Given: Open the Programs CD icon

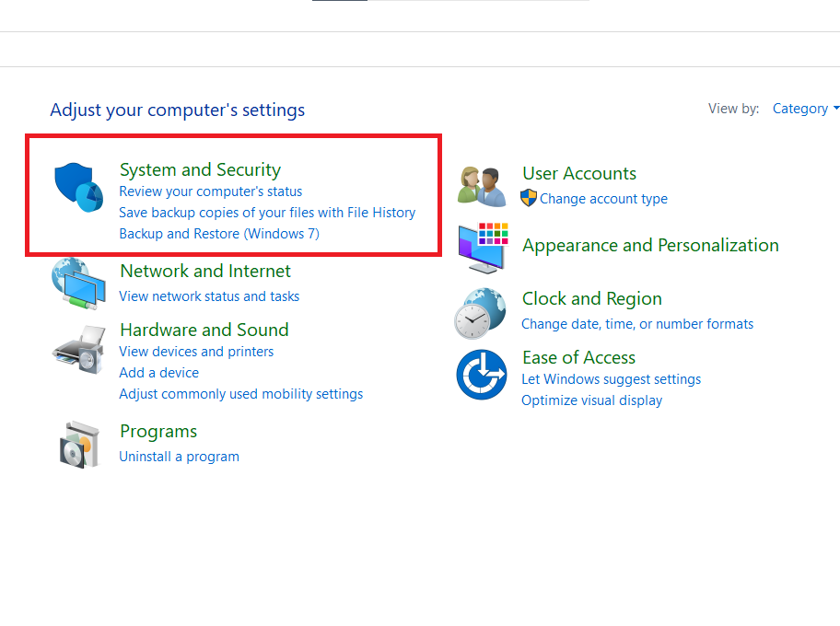Looking at the screenshot, I should (x=78, y=444).
